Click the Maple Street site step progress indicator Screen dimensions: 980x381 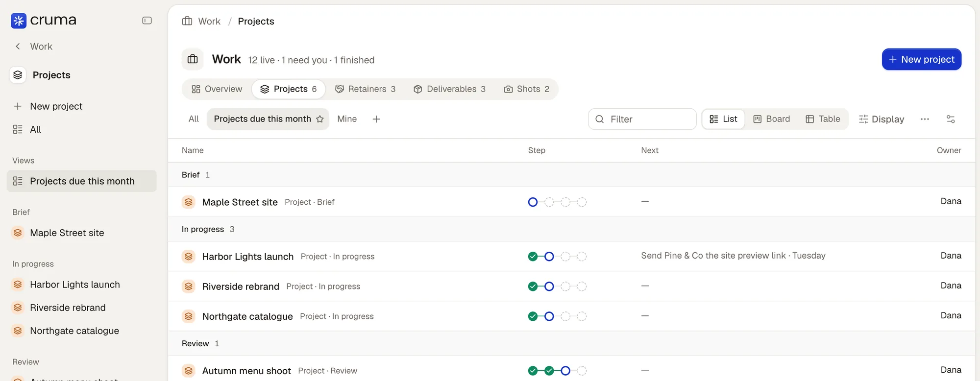[x=557, y=202]
